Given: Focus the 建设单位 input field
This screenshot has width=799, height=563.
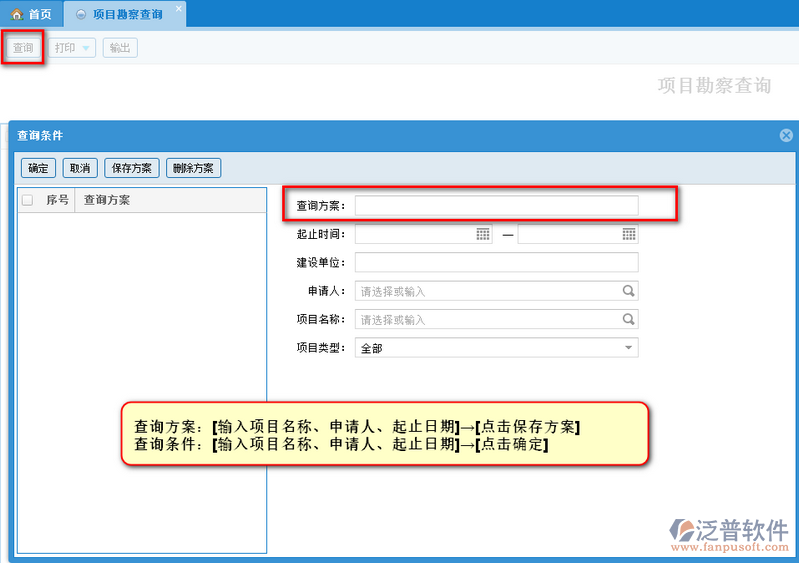Looking at the screenshot, I should [496, 262].
